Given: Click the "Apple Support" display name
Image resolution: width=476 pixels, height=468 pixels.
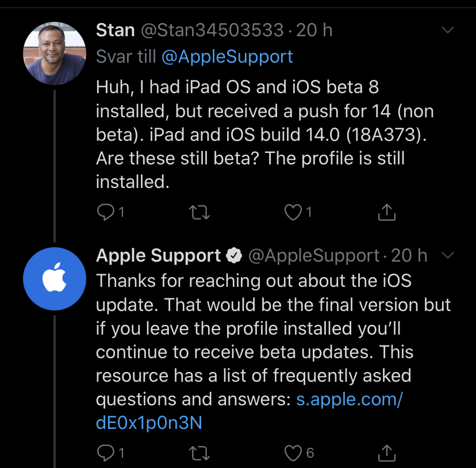Looking at the screenshot, I should click(158, 255).
